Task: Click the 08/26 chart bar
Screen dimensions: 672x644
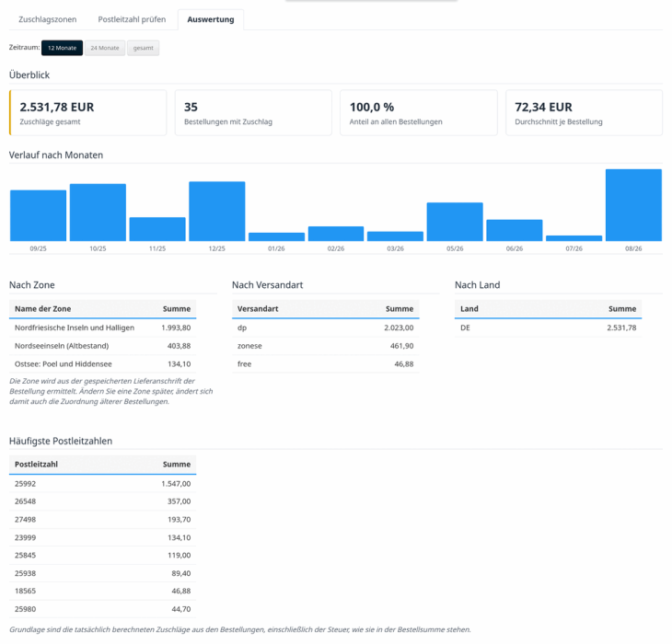Action: (x=633, y=205)
